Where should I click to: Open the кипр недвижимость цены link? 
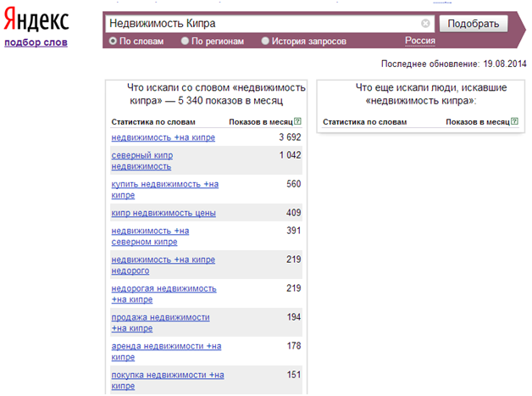click(x=163, y=213)
